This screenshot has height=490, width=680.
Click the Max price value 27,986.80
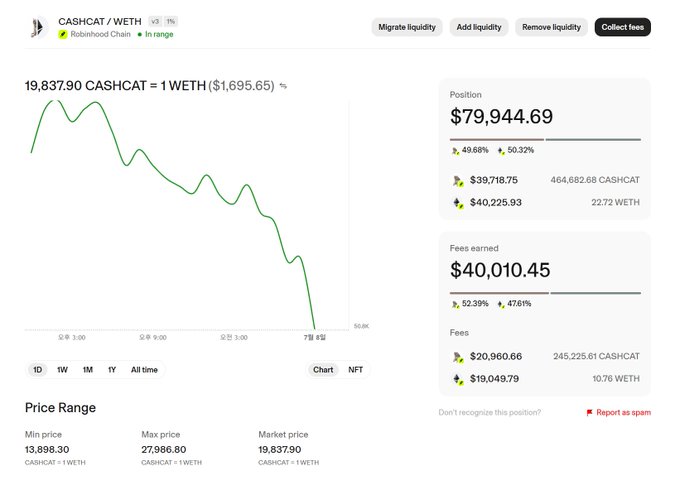click(163, 450)
